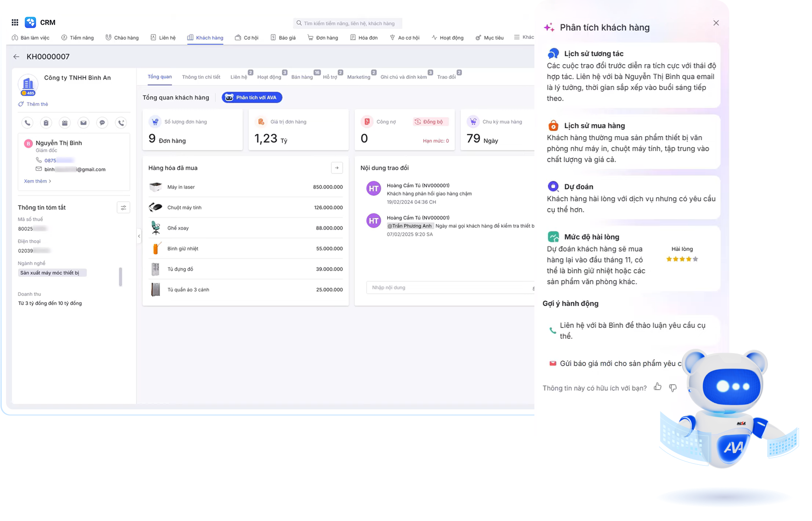Click Phân tích với AVA button
812x521 pixels.
tap(252, 97)
